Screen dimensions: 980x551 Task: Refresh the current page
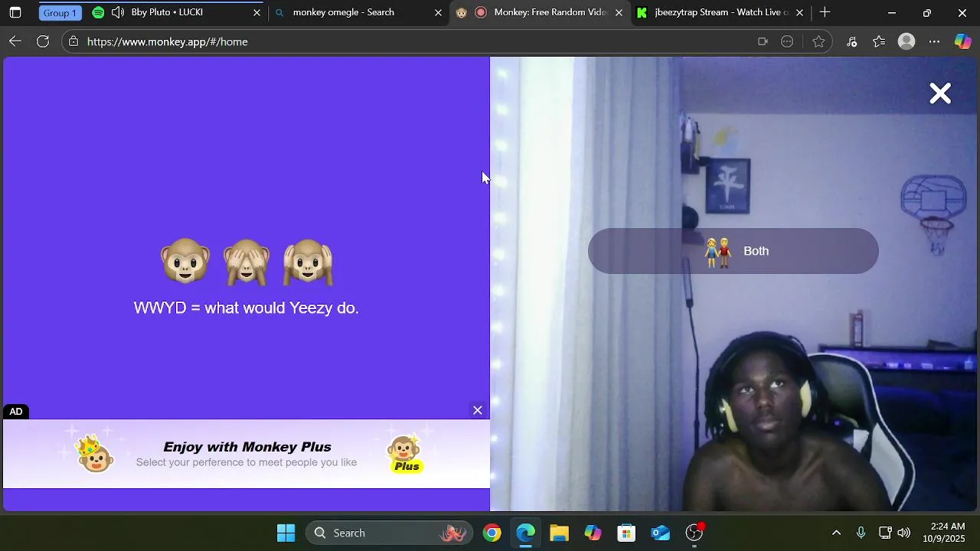pyautogui.click(x=43, y=42)
